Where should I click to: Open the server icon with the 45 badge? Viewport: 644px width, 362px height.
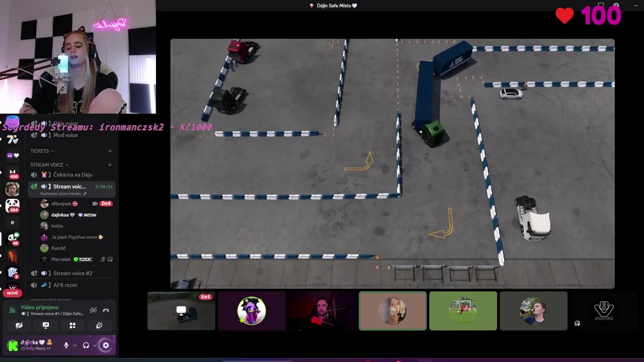(13, 239)
